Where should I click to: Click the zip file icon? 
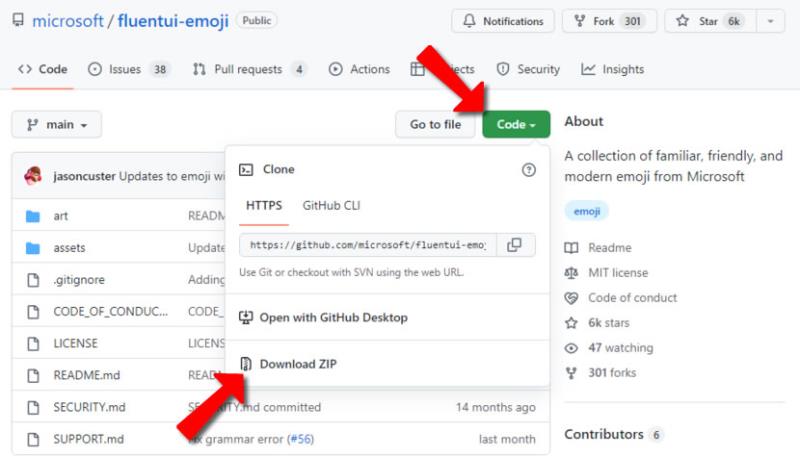[x=246, y=364]
